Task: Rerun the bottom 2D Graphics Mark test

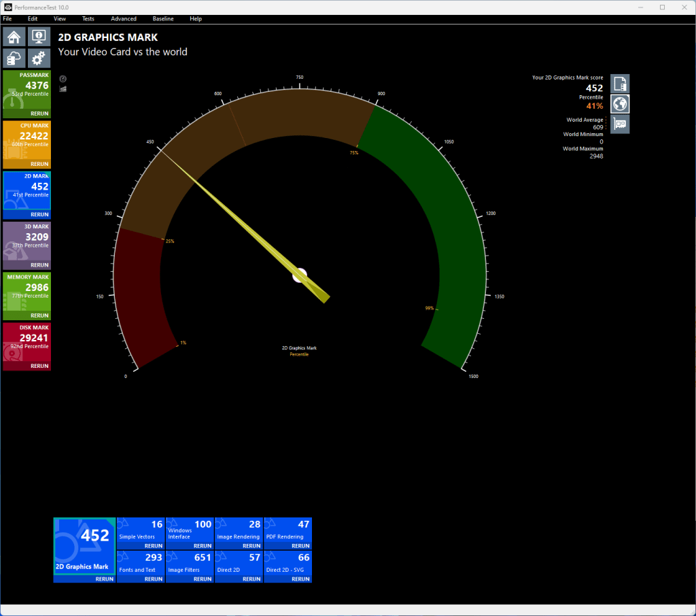Action: point(104,579)
